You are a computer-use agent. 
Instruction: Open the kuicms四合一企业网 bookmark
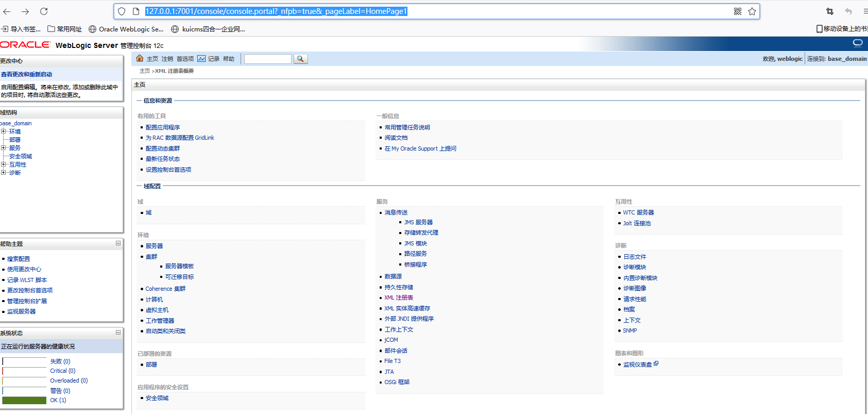click(208, 29)
